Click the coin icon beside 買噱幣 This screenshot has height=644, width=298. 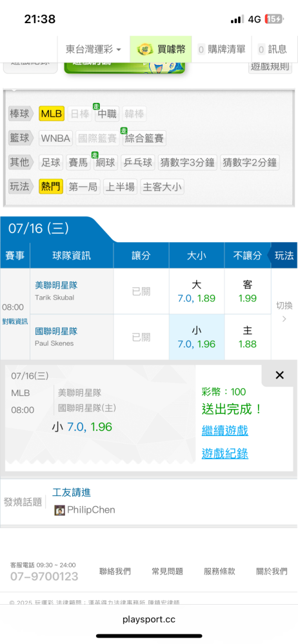pos(145,50)
